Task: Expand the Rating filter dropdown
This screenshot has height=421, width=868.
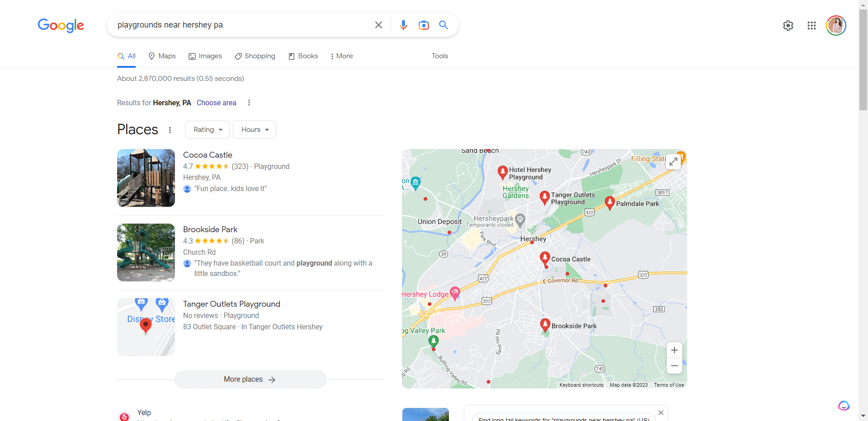Action: coord(208,130)
